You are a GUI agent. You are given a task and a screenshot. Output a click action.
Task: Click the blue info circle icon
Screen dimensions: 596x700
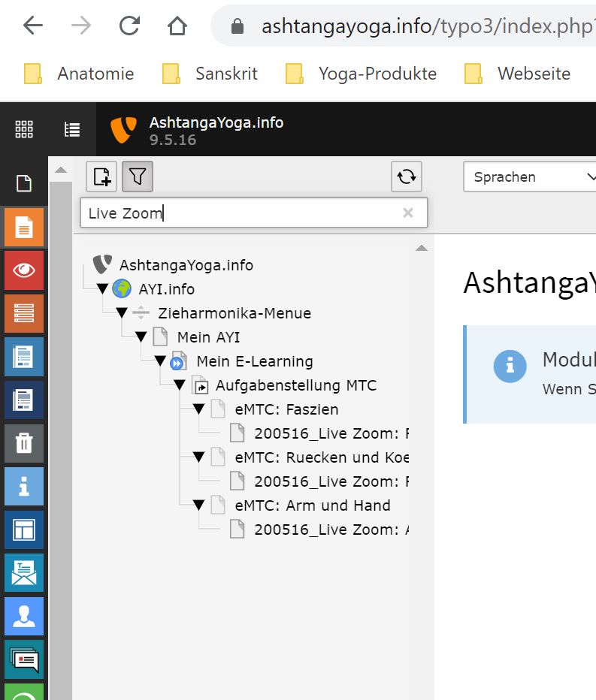(510, 367)
